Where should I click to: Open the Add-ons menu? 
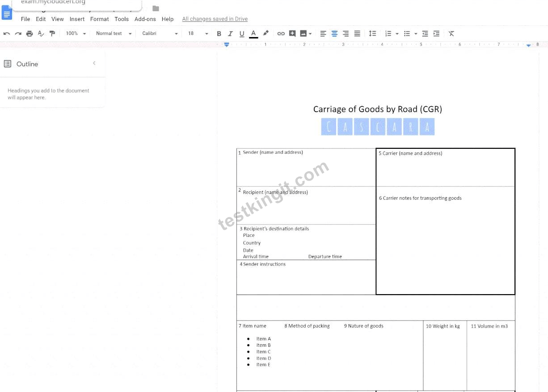point(145,19)
